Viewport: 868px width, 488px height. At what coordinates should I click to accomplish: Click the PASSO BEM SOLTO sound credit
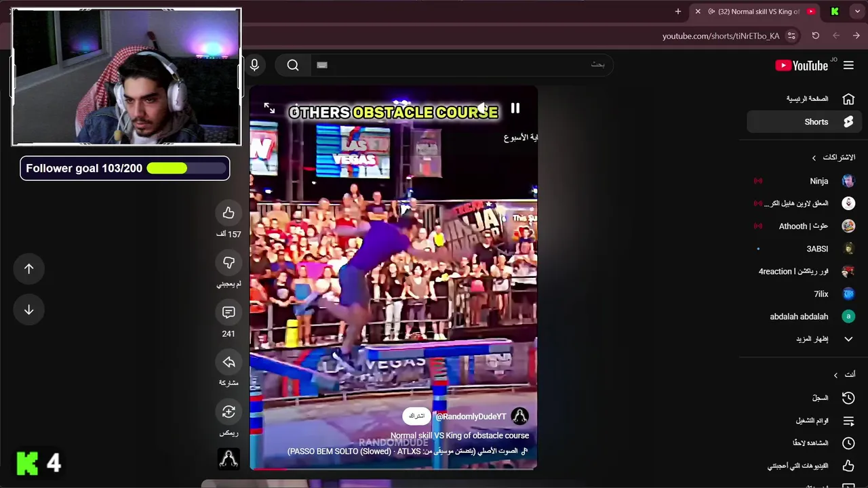pyautogui.click(x=408, y=451)
